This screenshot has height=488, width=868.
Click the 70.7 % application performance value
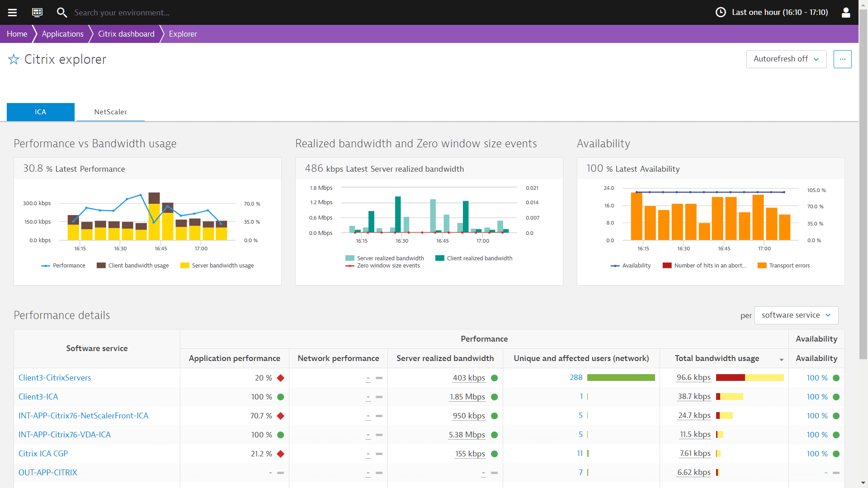coord(261,416)
